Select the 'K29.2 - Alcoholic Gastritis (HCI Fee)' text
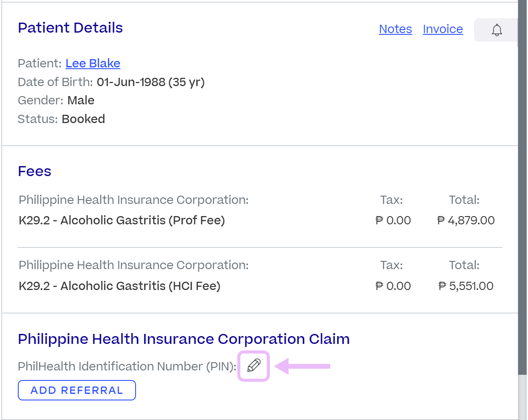Screen dimensions: 528x420 click(x=120, y=286)
